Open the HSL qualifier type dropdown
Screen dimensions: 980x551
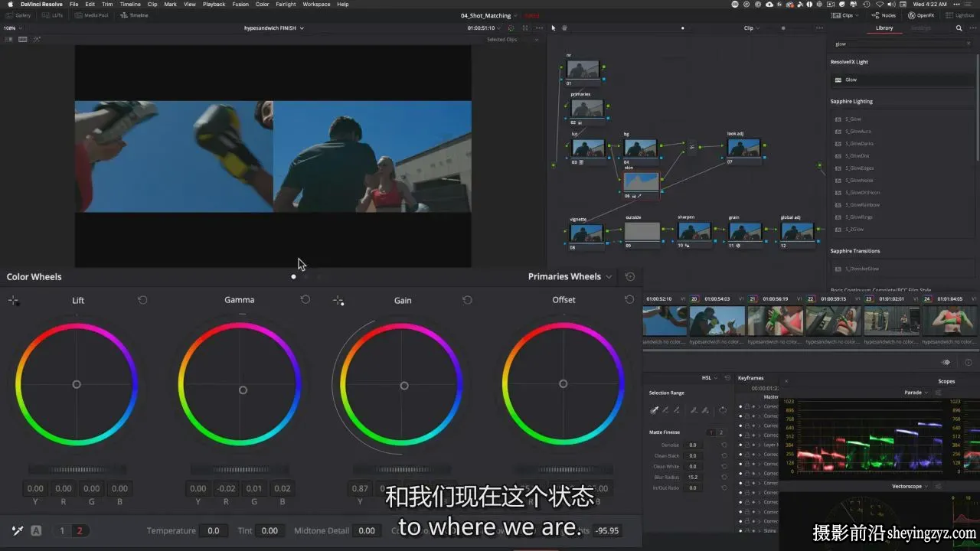coord(708,378)
